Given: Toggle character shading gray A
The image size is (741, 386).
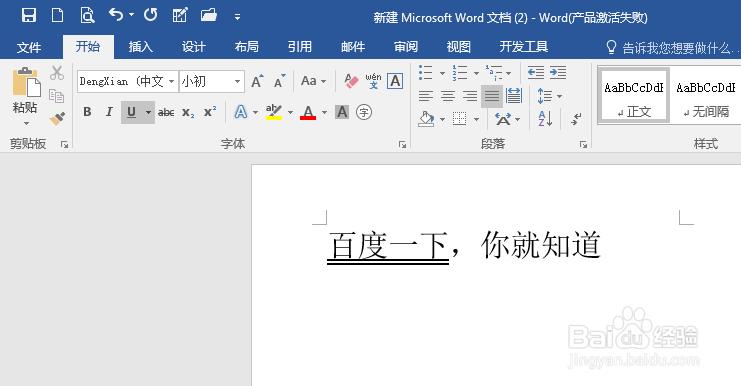Looking at the screenshot, I should coord(342,112).
